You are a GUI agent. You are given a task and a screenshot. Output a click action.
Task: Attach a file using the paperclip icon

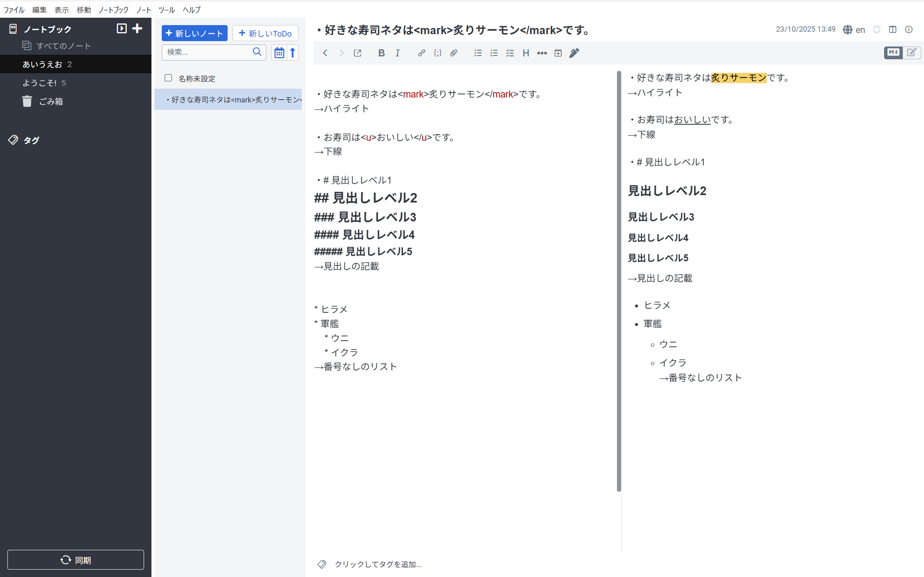(454, 53)
